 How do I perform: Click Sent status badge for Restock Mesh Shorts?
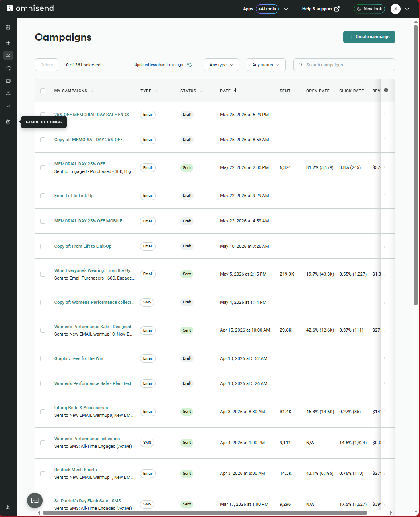pos(187,473)
